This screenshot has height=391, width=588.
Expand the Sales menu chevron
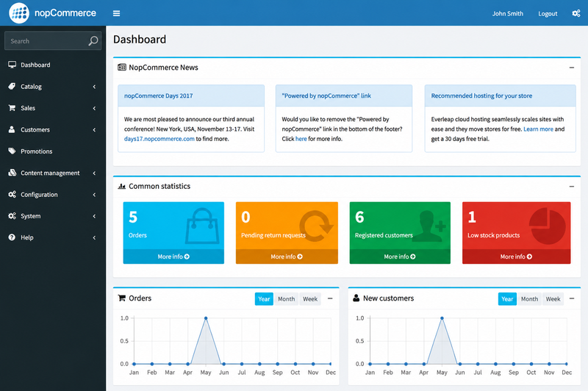point(94,108)
